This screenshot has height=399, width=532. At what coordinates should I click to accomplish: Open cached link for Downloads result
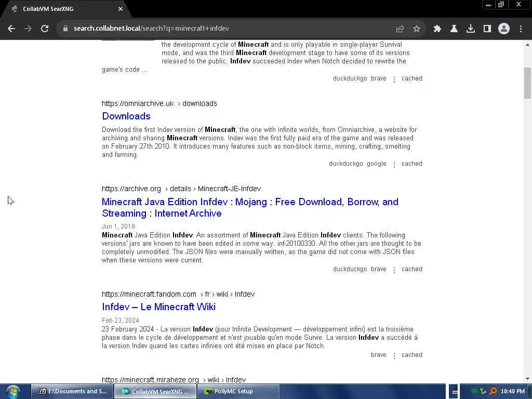point(412,164)
